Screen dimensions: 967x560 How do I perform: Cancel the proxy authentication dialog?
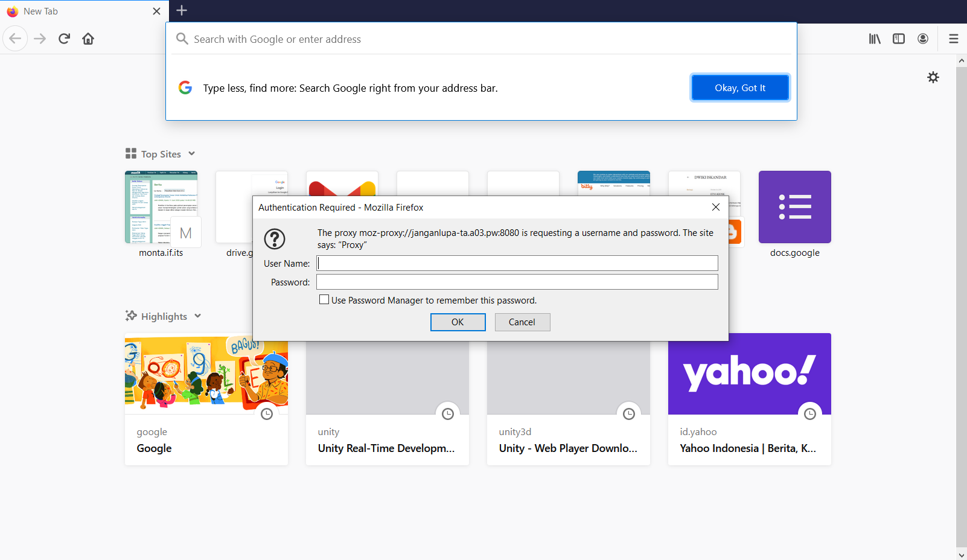pos(522,322)
